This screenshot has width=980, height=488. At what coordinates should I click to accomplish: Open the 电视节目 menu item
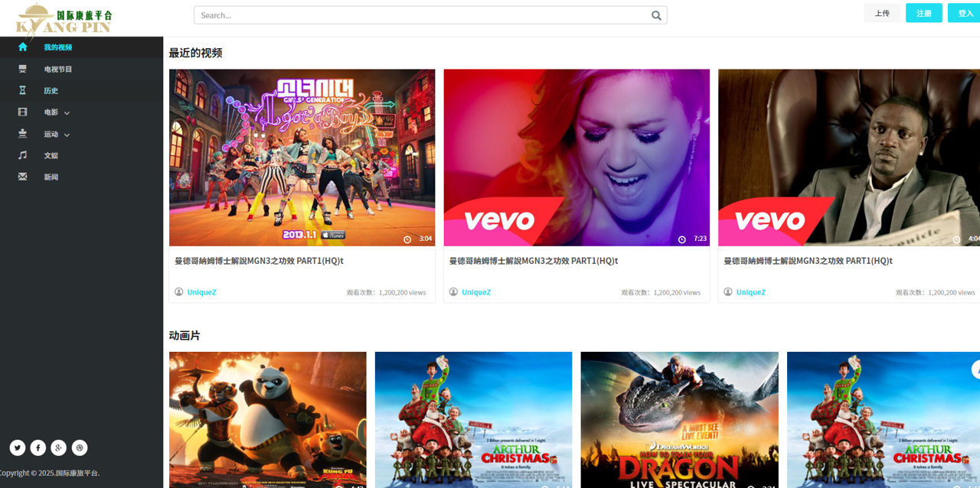tap(57, 69)
